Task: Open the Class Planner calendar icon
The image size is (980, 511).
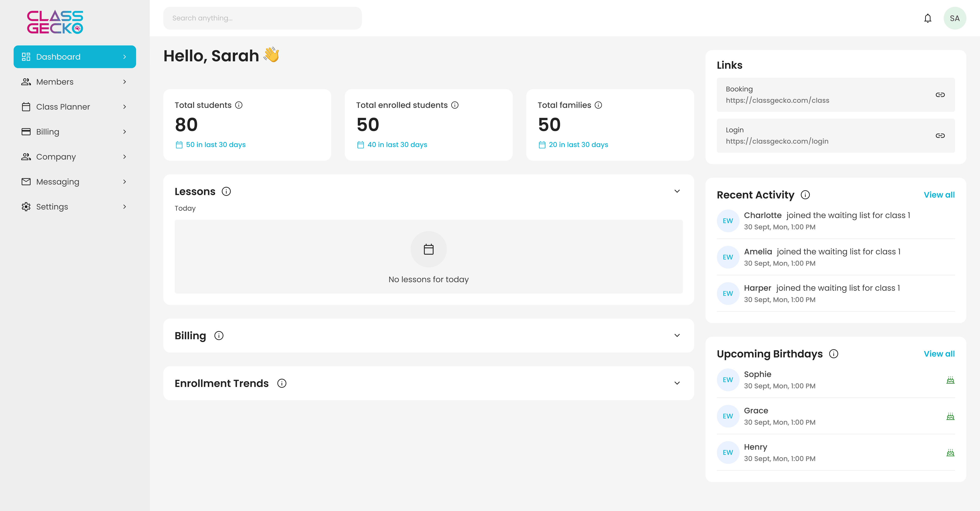Action: point(26,107)
